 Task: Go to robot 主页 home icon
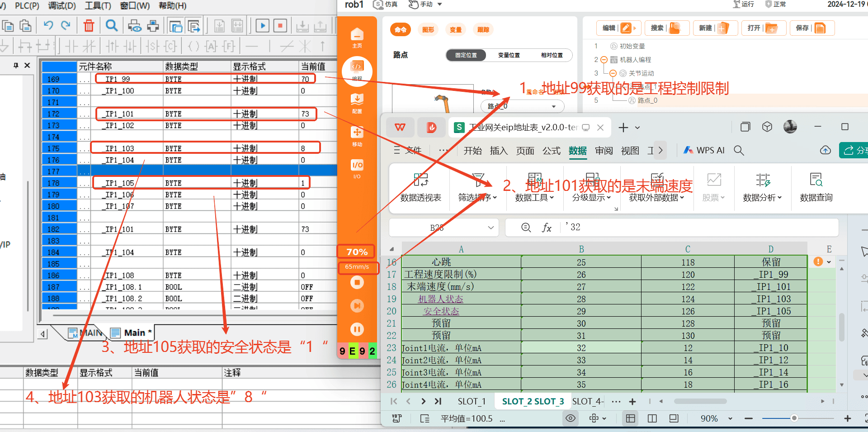pyautogui.click(x=357, y=38)
